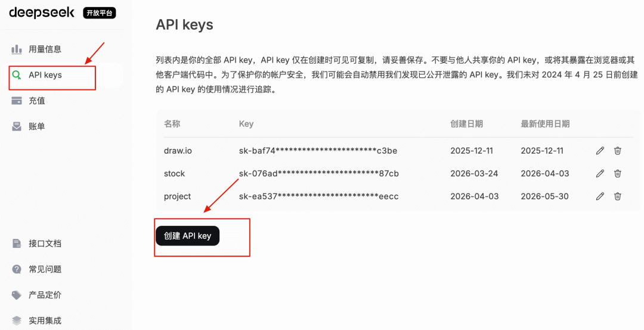Open the 用量信息 menu item
The height and width of the screenshot is (330, 644).
[x=45, y=49]
